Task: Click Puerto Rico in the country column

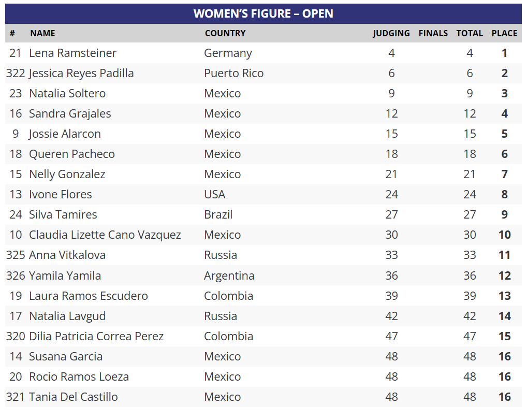Action: click(233, 73)
